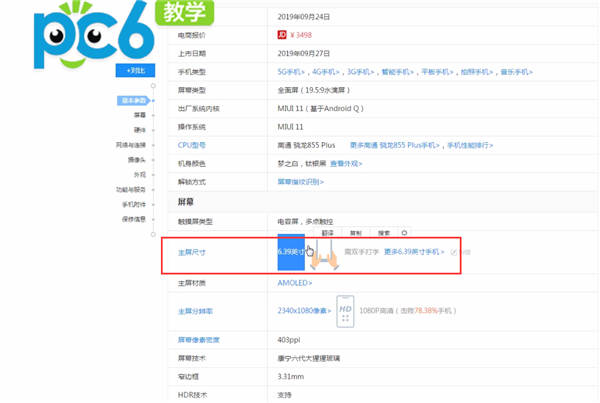The width and height of the screenshot is (600, 403).
Task: Jump to 摄像头 section in sidebar
Action: pyautogui.click(x=137, y=160)
